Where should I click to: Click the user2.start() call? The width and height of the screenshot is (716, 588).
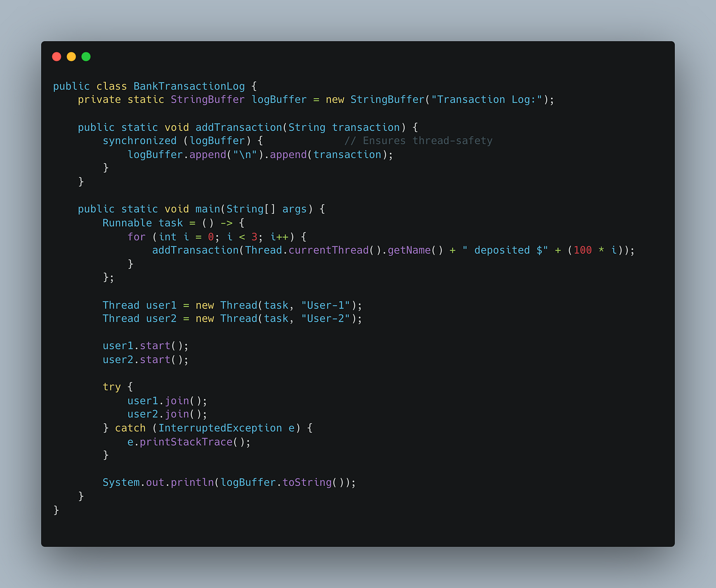point(146,360)
